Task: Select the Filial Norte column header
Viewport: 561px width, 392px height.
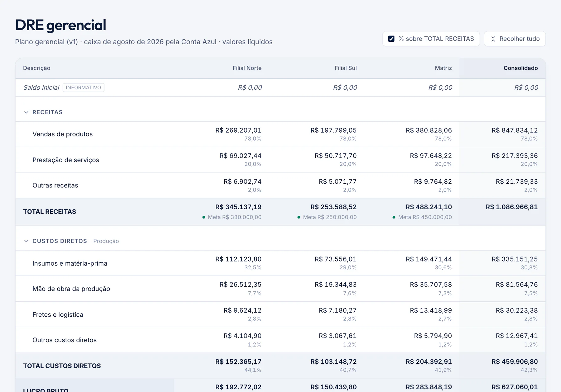Action: pyautogui.click(x=247, y=68)
